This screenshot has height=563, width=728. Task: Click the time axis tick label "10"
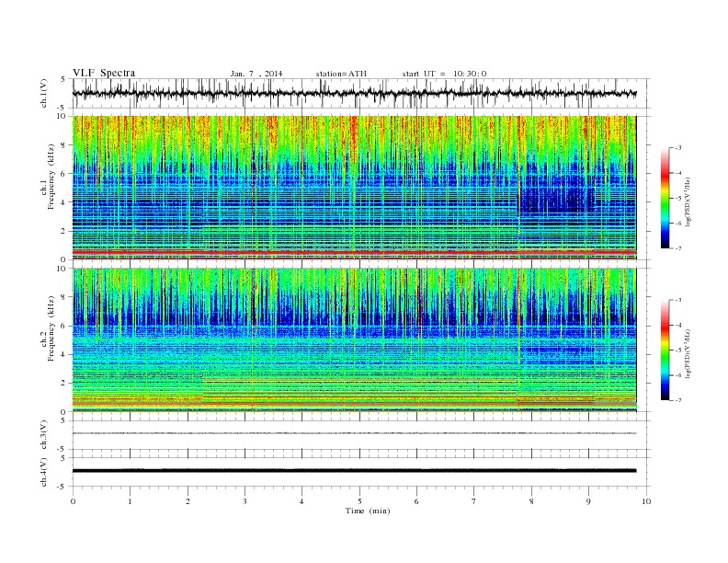(646, 501)
